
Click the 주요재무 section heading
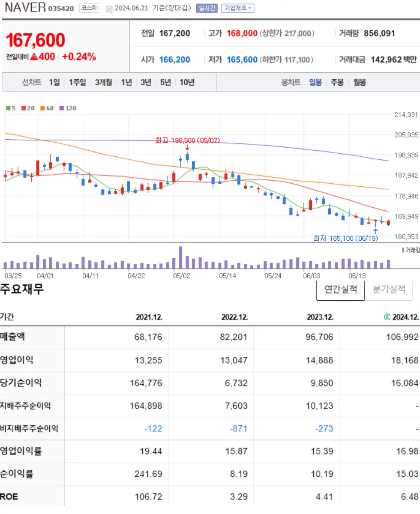[21, 289]
